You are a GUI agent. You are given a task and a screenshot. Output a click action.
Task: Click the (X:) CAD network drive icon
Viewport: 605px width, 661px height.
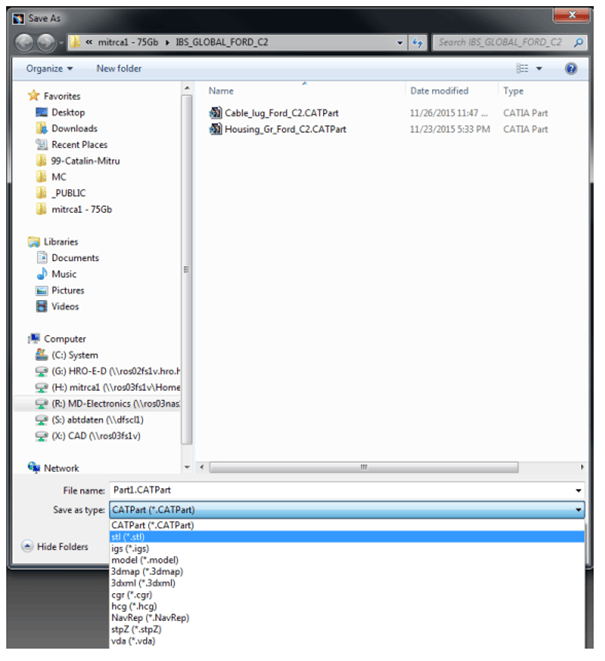pos(41,436)
